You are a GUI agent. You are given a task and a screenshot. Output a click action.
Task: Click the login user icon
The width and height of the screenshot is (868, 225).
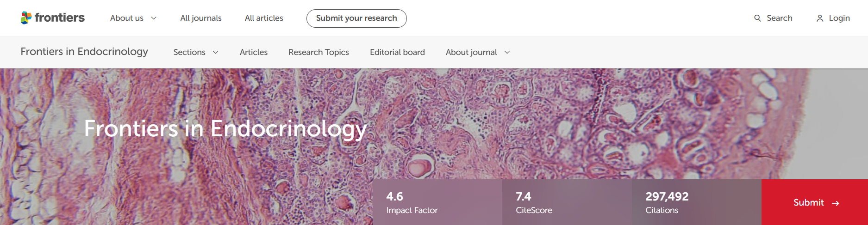click(819, 18)
